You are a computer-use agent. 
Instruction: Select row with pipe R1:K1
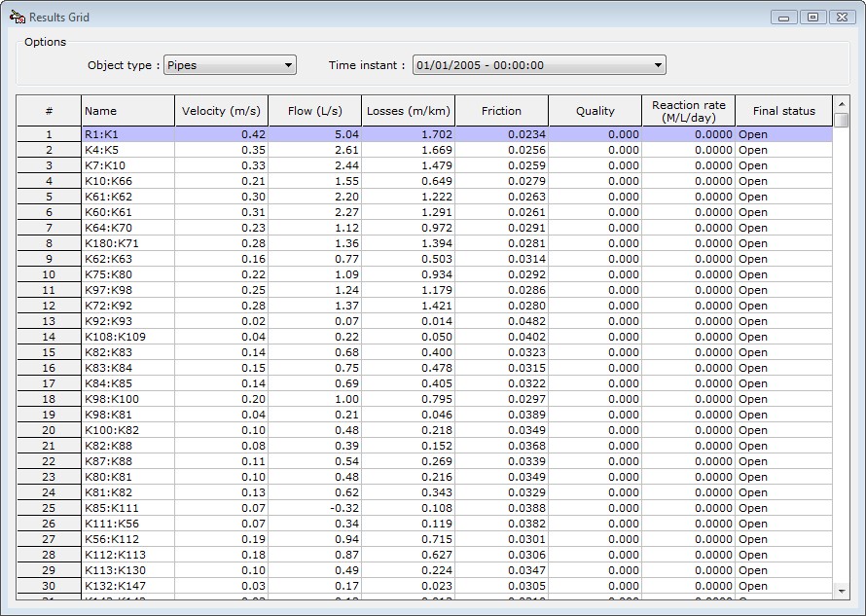(x=127, y=134)
